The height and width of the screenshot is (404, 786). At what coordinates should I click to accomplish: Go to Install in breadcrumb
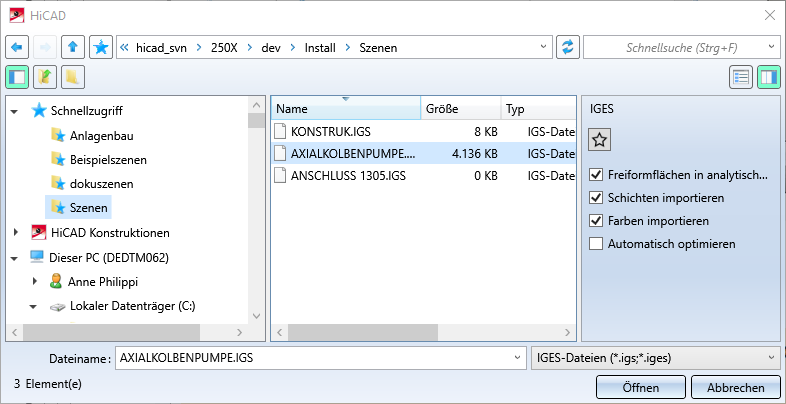pyautogui.click(x=320, y=48)
